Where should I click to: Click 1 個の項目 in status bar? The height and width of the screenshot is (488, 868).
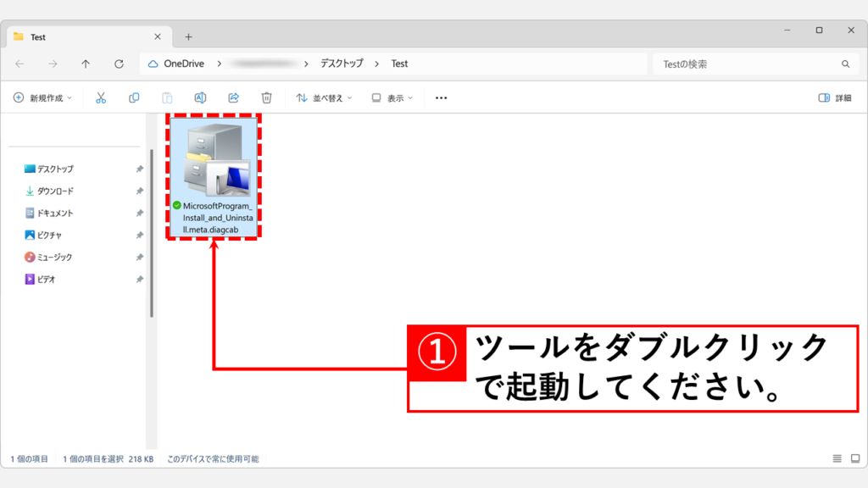30,458
